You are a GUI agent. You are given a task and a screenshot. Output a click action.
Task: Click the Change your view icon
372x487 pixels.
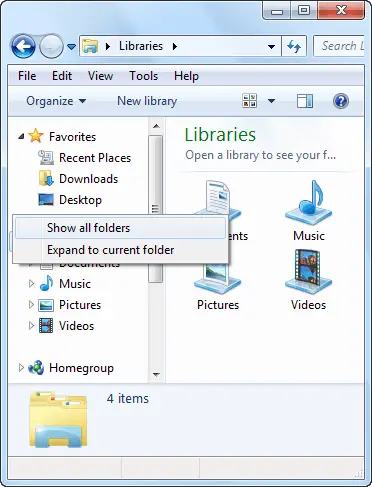tap(250, 101)
